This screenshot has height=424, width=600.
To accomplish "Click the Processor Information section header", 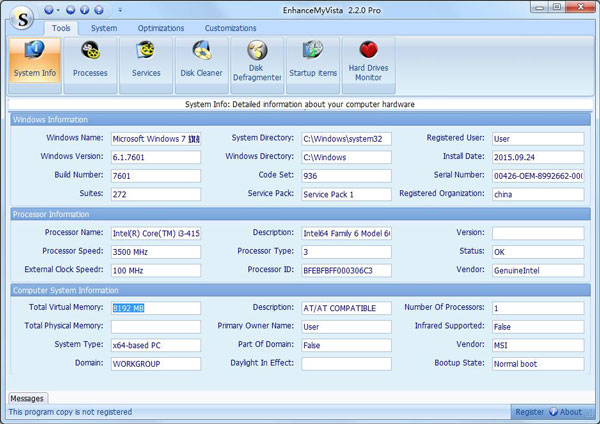I will [300, 214].
